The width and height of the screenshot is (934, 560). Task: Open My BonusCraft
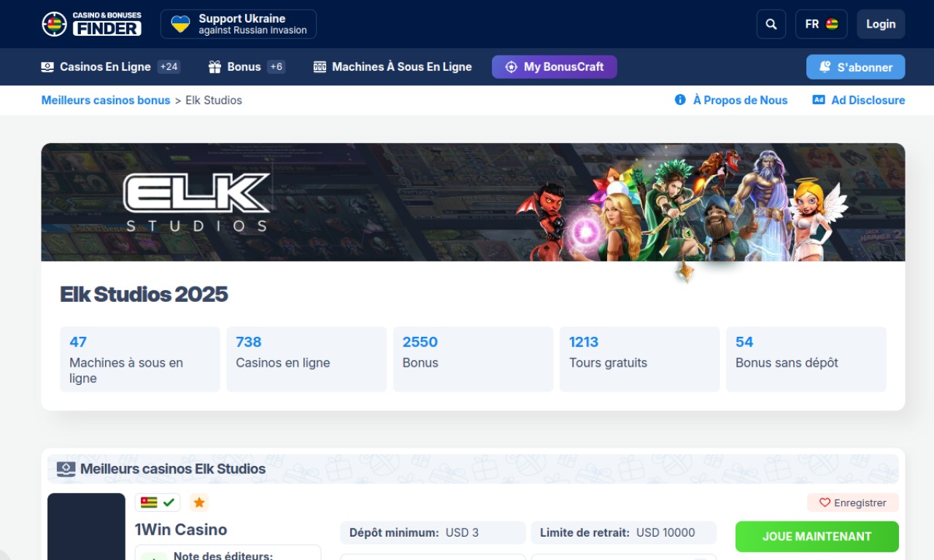pos(555,66)
